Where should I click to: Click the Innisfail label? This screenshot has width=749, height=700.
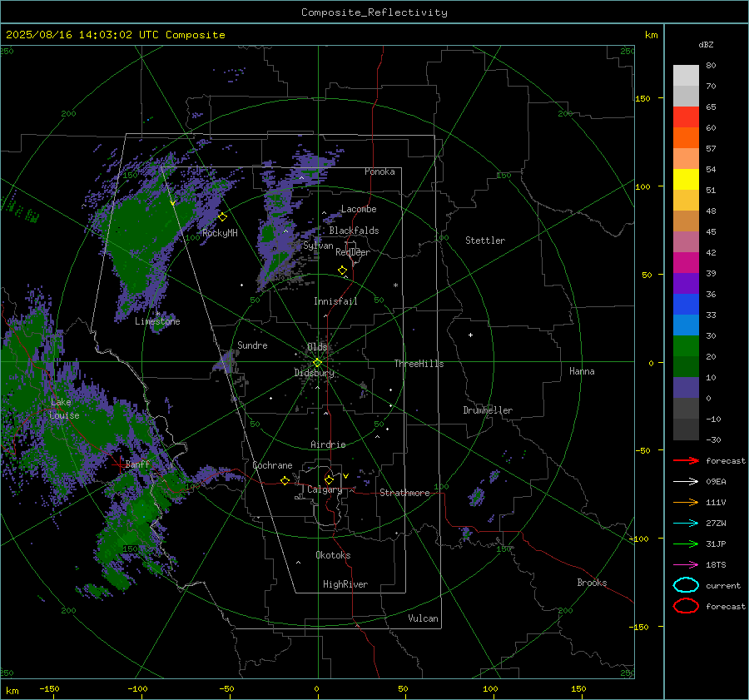point(335,301)
